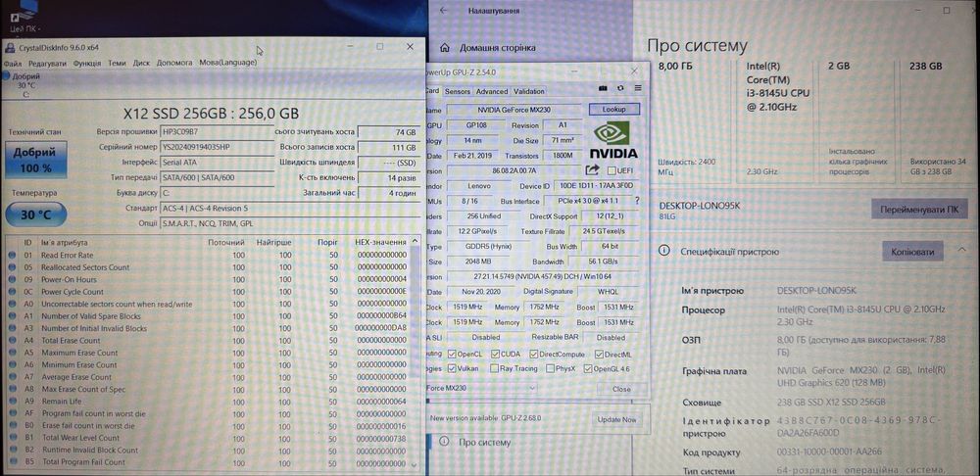The image size is (980, 476).
Task: Click the HEX-значення column header
Action: coord(380,242)
